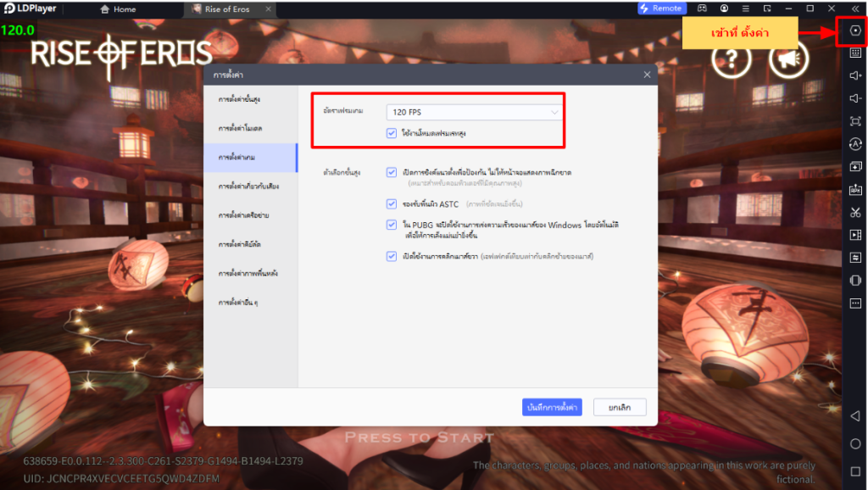Click the rotate screen icon

tap(855, 280)
